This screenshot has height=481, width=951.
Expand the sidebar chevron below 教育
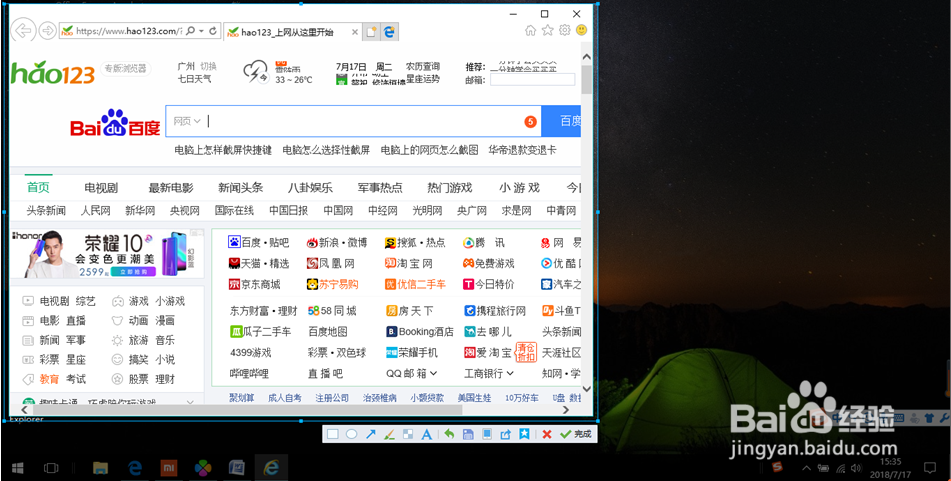coord(190,402)
